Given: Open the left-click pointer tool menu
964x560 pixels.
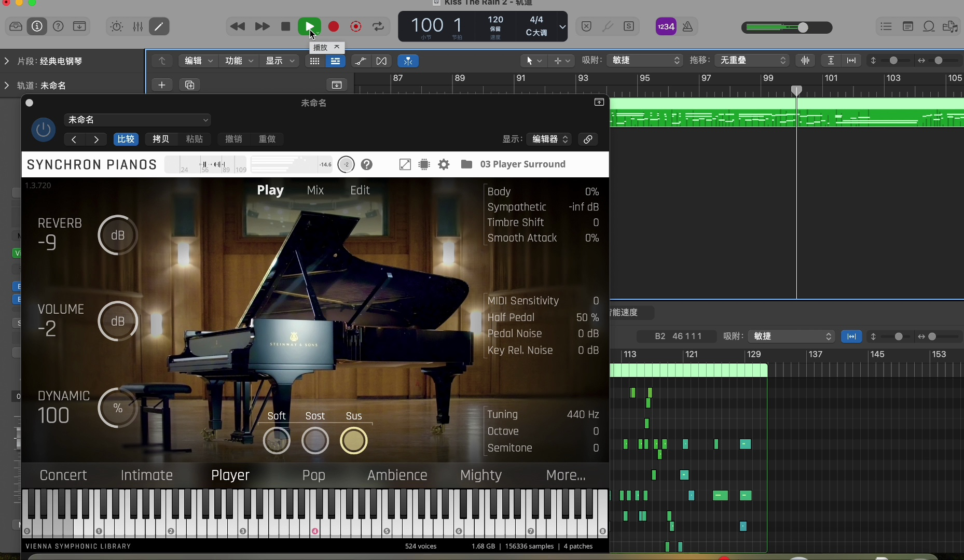Looking at the screenshot, I should (534, 61).
